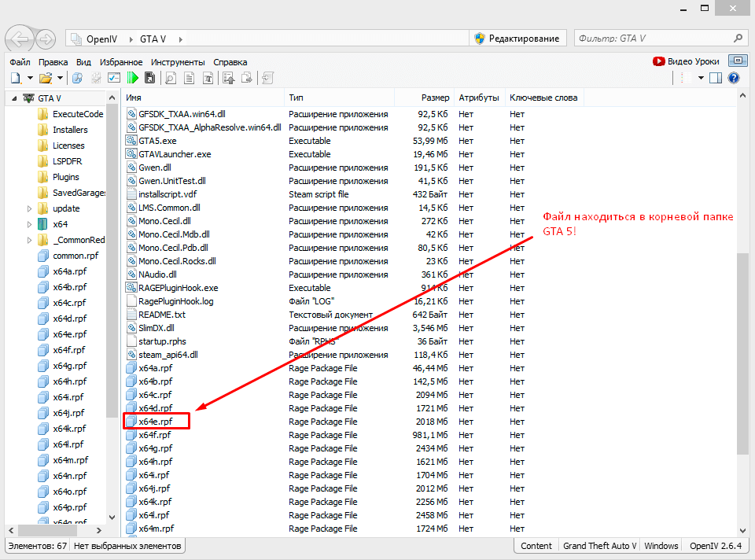Open the Файл menu
The height and width of the screenshot is (560, 755).
(20, 62)
